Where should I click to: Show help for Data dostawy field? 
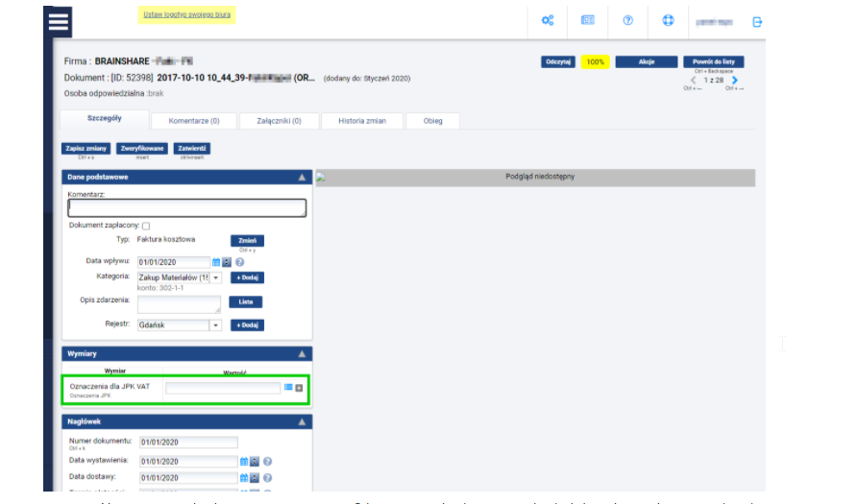[267, 478]
